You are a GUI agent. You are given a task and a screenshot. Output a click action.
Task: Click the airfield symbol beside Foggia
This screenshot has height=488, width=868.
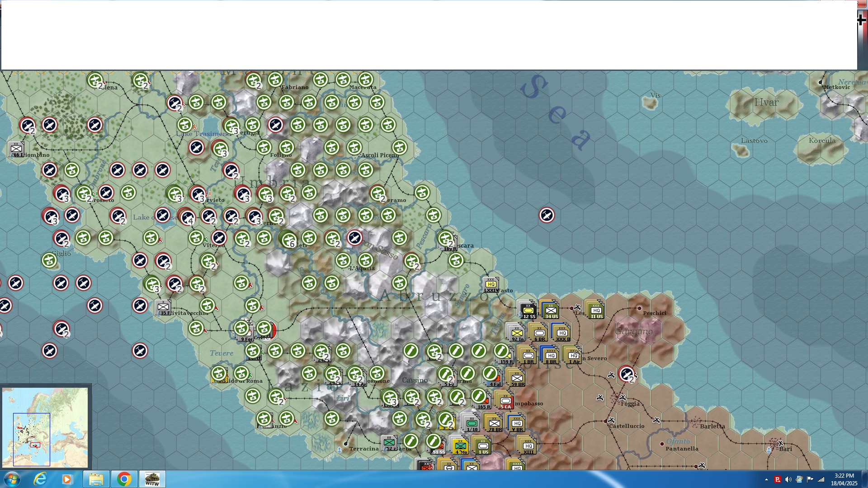[x=623, y=398]
